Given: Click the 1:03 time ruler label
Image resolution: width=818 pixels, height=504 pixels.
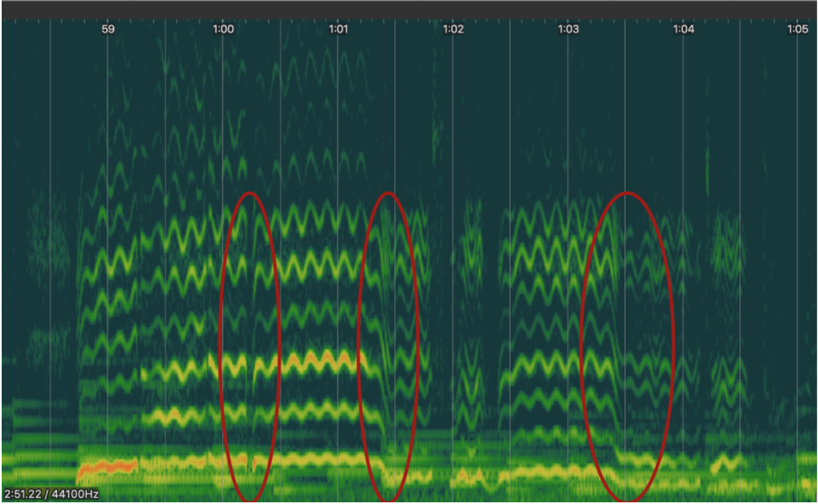Looking at the screenshot, I should 568,29.
